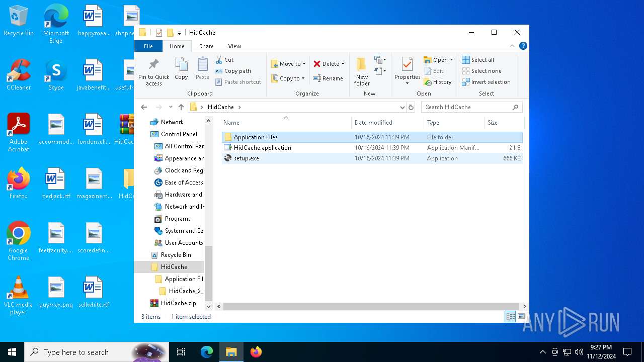
Task: Expand the Open button dropdown
Action: point(451,60)
